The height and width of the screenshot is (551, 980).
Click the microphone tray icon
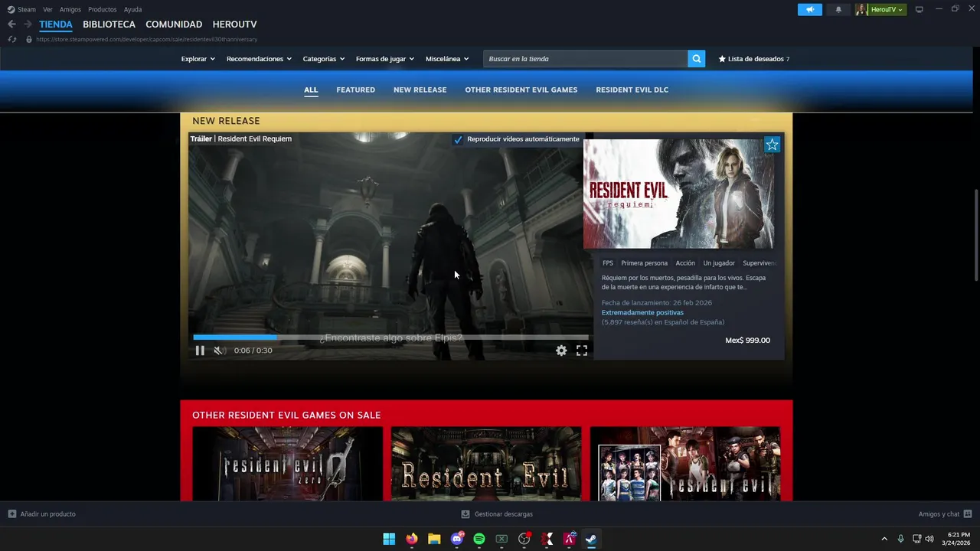pos(900,539)
